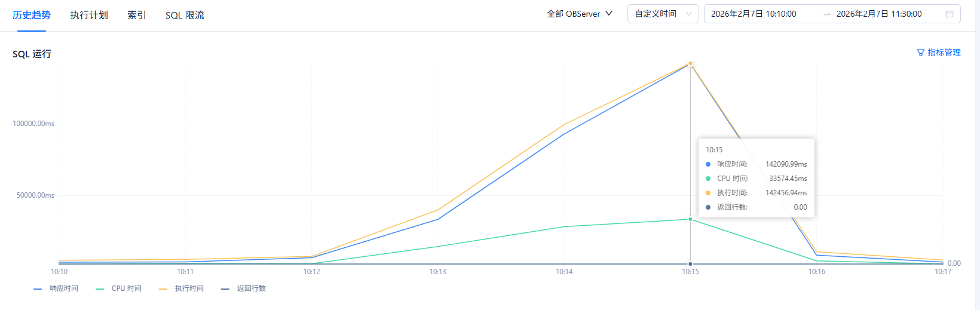Image resolution: width=980 pixels, height=310 pixels.
Task: Click the end date field 11:30:00
Action: click(878, 14)
